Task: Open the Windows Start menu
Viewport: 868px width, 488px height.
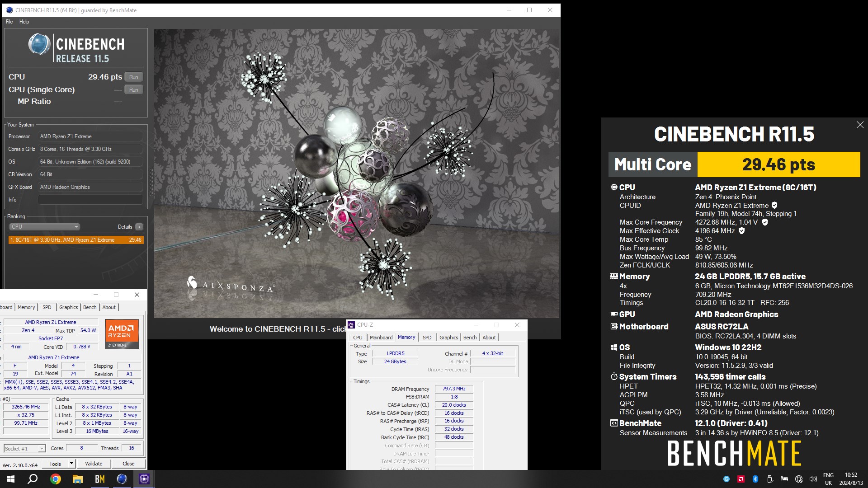Action: (x=11, y=479)
